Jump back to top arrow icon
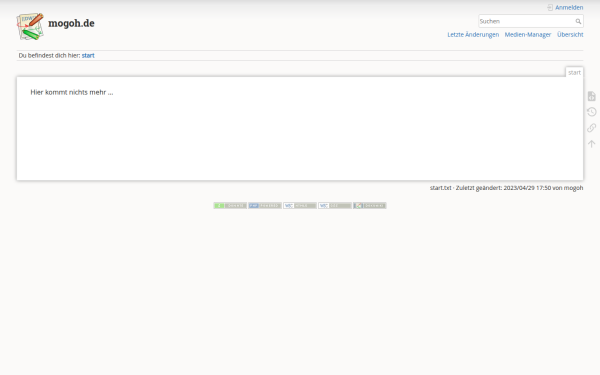This screenshot has width=600, height=375. click(592, 144)
